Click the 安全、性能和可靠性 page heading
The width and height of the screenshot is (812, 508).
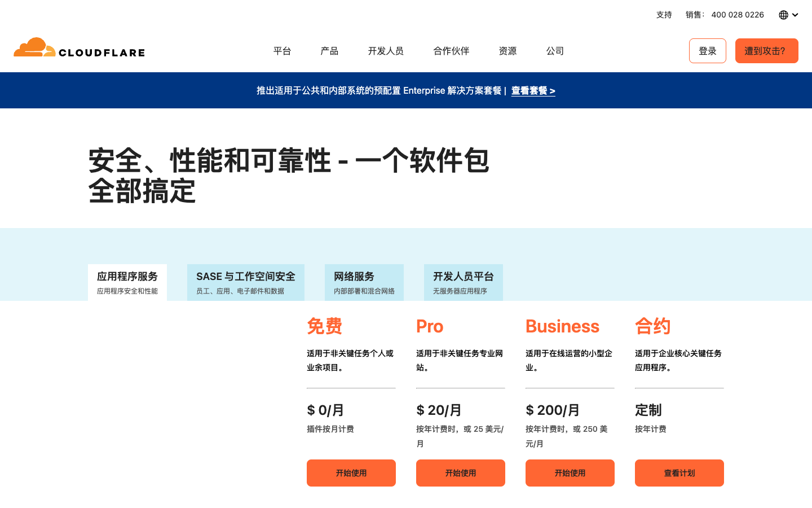(289, 176)
